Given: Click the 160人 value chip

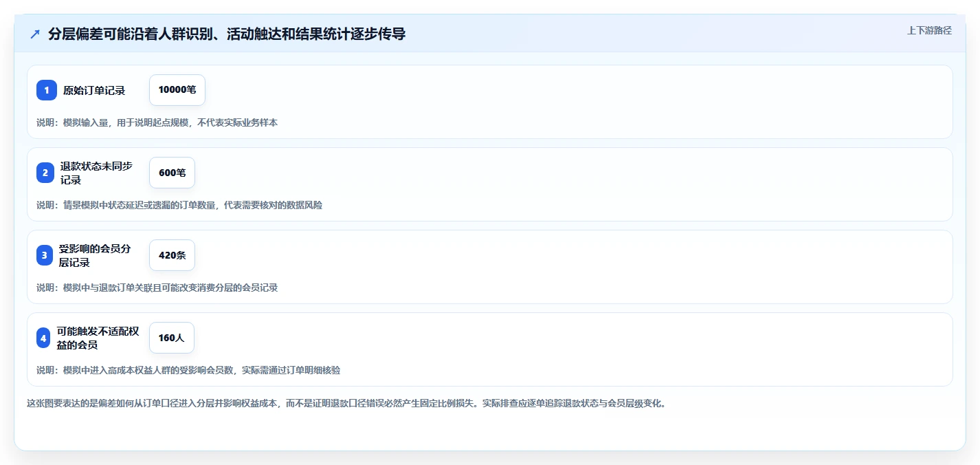Looking at the screenshot, I should tap(172, 338).
